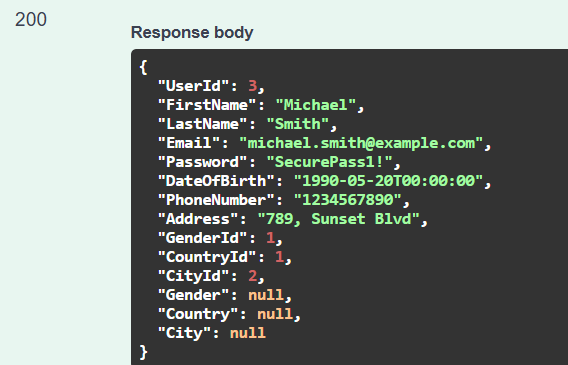Click the Response body heading
The height and width of the screenshot is (365, 568).
click(x=192, y=33)
